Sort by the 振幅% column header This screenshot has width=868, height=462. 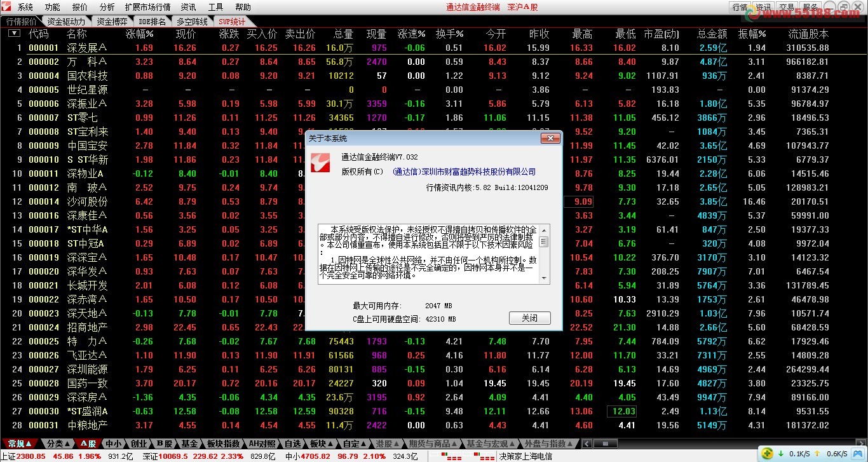click(752, 34)
